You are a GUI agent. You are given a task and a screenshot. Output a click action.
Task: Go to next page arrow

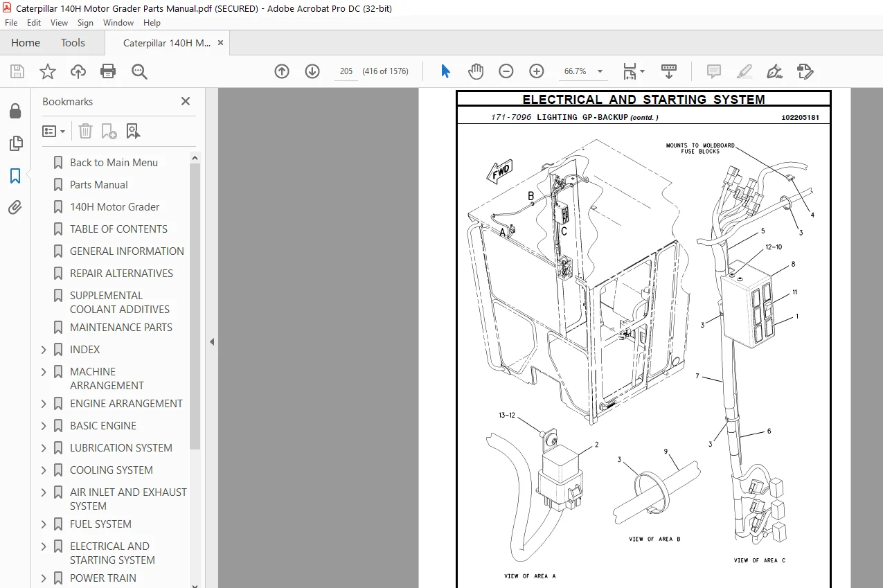(312, 71)
